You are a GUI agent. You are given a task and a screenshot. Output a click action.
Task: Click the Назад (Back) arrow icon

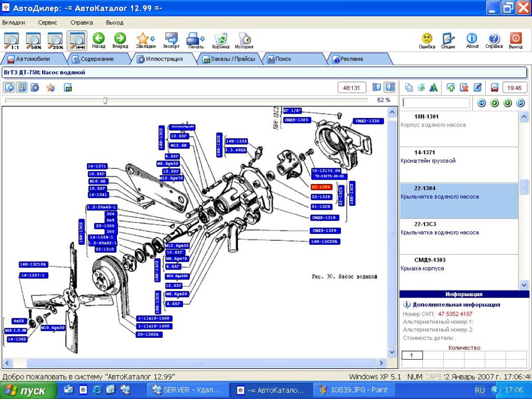[x=98, y=38]
